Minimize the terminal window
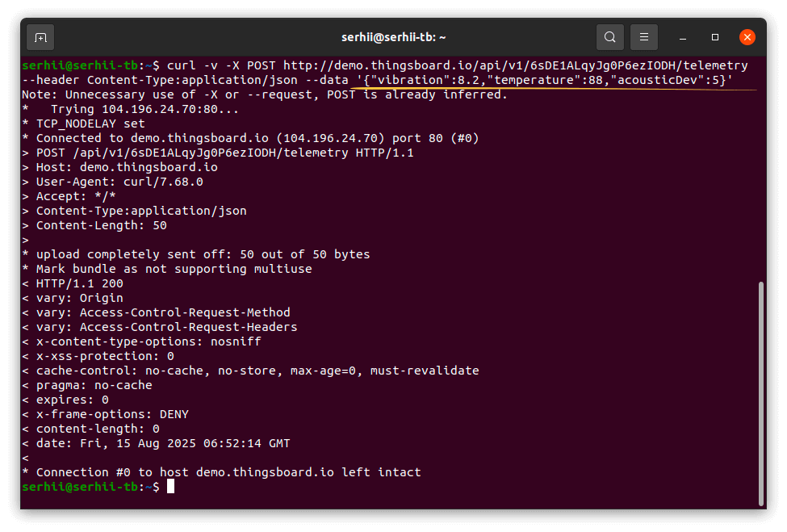 point(684,37)
